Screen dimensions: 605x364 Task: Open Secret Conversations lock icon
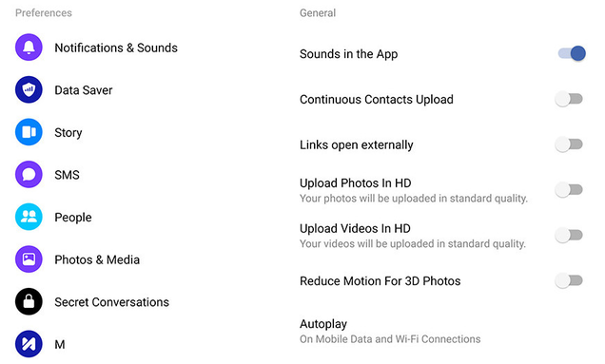[x=29, y=302]
